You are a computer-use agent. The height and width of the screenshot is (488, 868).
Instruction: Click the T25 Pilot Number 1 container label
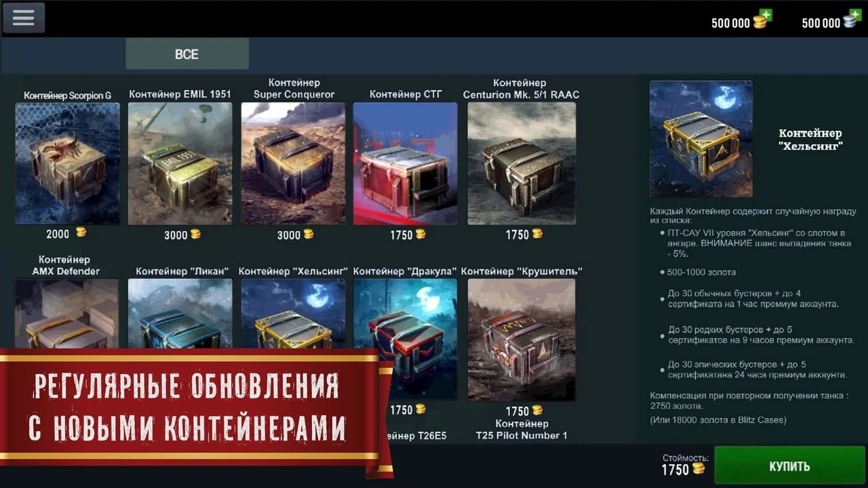(x=521, y=429)
